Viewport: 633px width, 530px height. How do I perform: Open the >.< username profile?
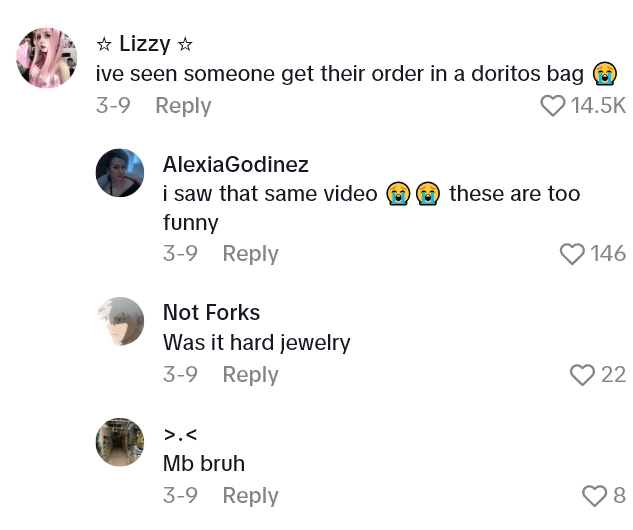pyautogui.click(x=180, y=434)
